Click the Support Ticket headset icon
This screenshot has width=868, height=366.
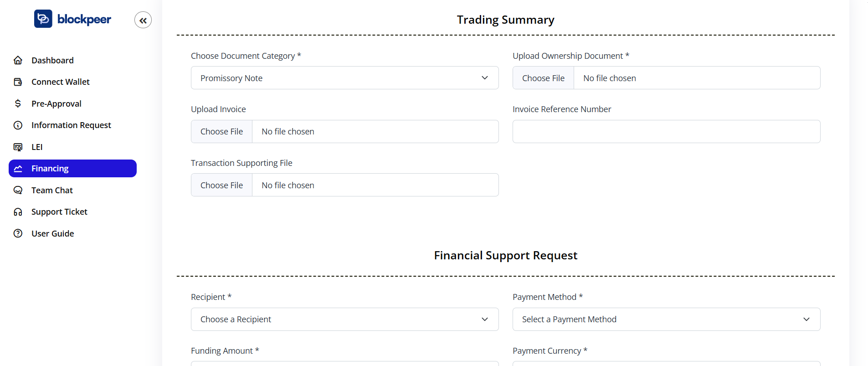[x=18, y=212]
